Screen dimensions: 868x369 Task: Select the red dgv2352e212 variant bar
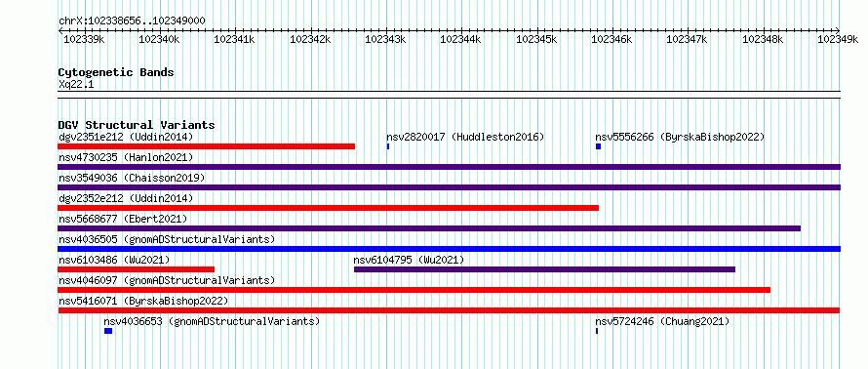(329, 208)
